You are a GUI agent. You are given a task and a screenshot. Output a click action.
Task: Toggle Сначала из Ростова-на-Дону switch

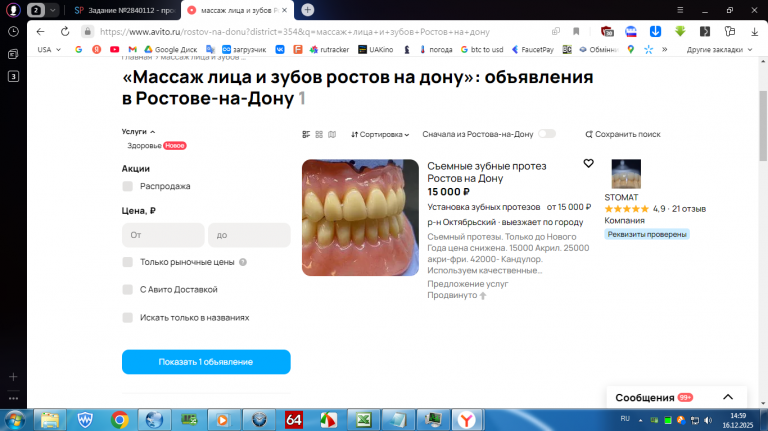(x=547, y=134)
